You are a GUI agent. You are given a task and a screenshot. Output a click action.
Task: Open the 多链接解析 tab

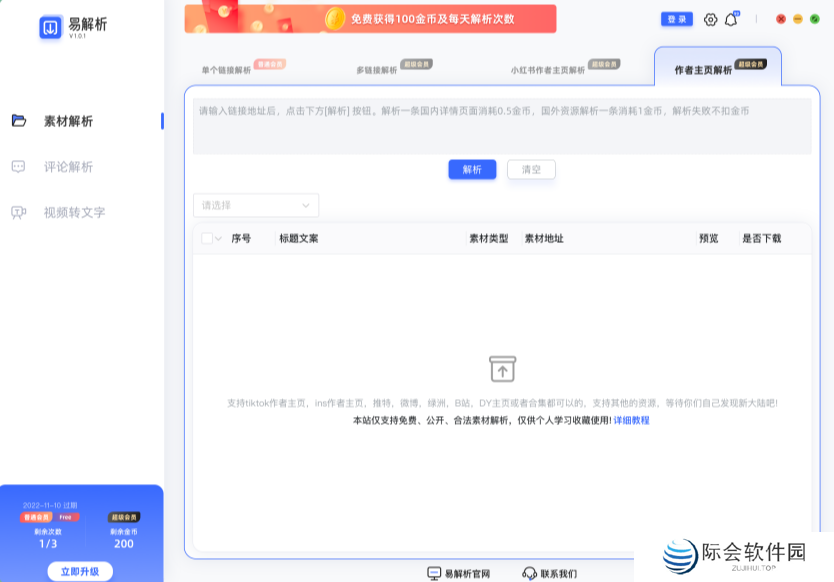(376, 71)
